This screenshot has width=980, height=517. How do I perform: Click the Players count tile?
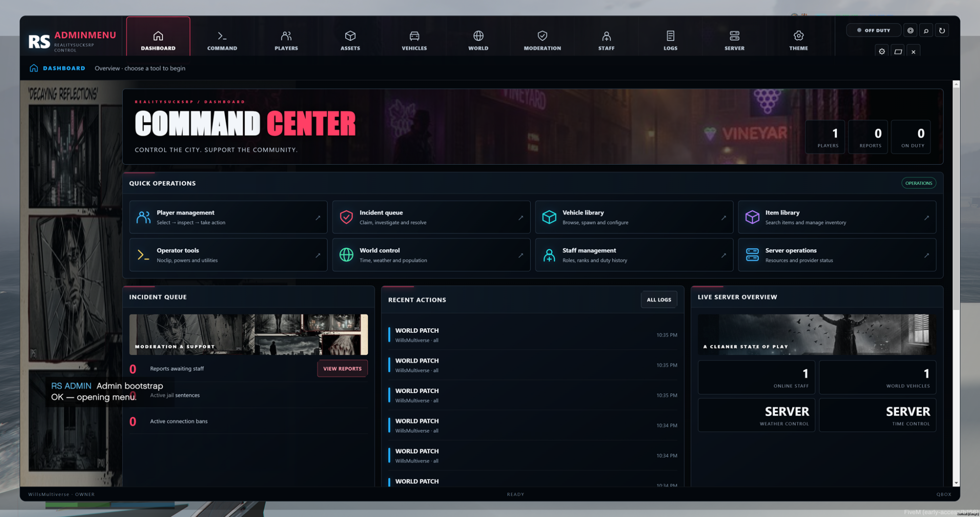click(x=825, y=137)
